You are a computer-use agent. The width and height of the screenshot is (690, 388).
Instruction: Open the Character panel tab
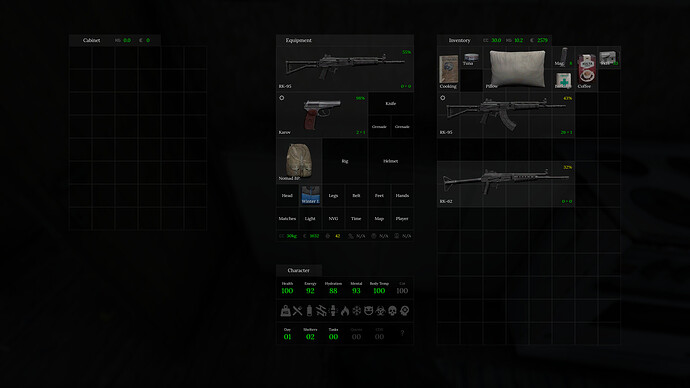click(299, 270)
